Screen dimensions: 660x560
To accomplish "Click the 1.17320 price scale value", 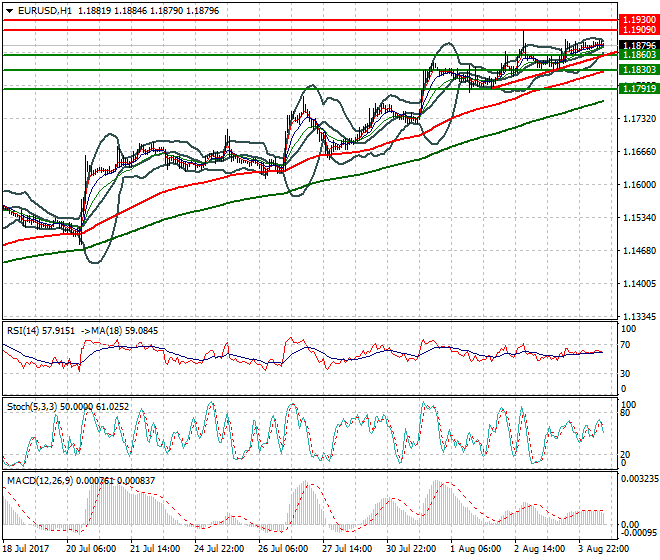I will tap(639, 119).
